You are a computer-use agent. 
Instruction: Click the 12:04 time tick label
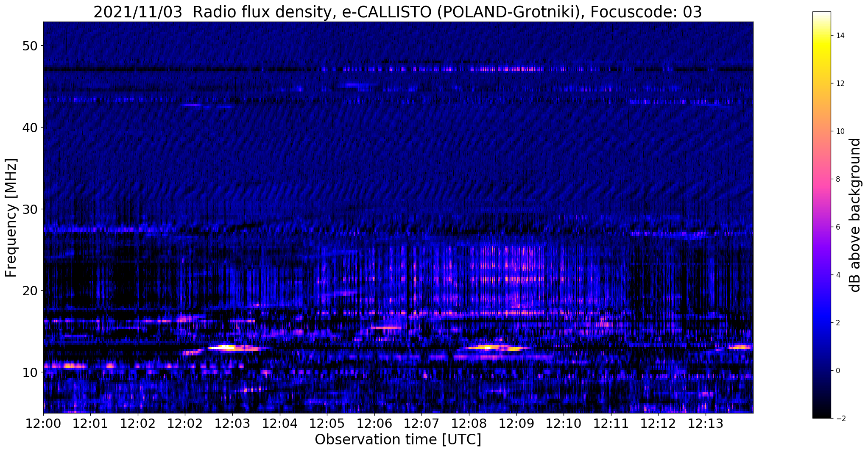(x=279, y=423)
